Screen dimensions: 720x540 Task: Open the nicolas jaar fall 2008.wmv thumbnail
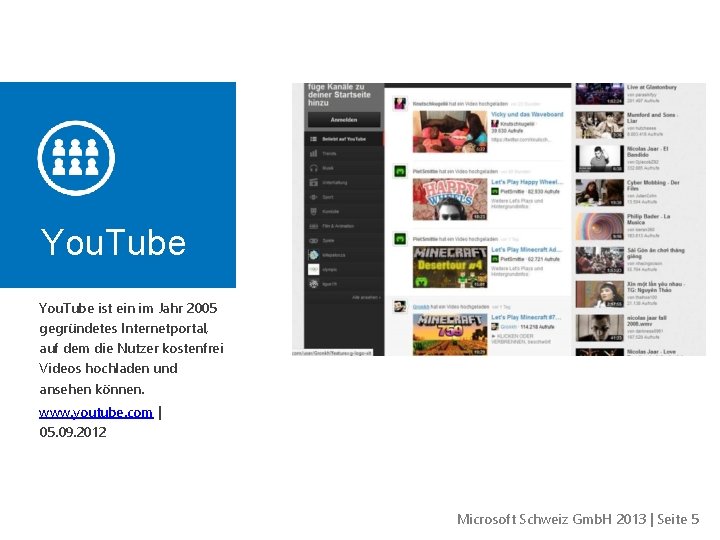(600, 328)
